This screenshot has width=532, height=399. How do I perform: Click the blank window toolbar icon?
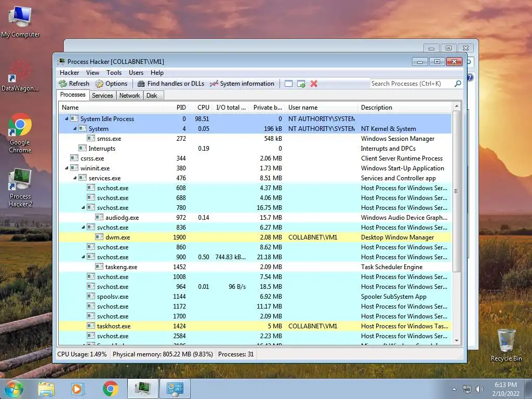click(x=289, y=84)
